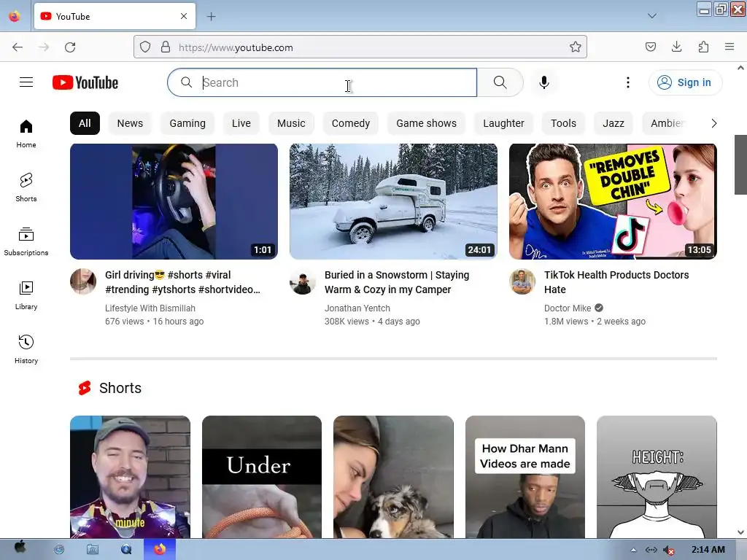Select the News filter chip
The height and width of the screenshot is (560, 747).
[x=130, y=123]
